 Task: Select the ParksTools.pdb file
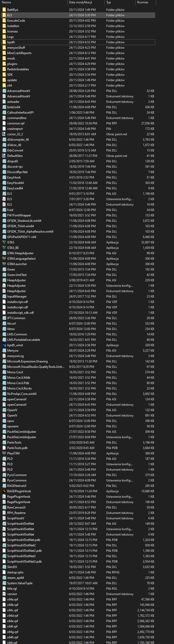78,448
